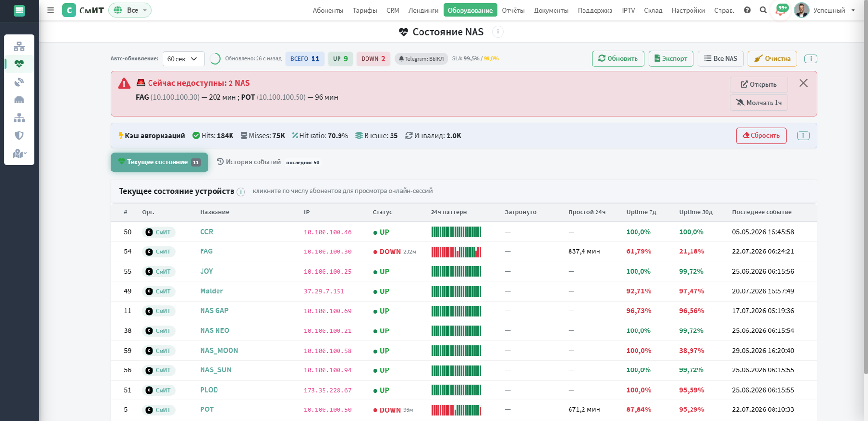Click the red warning triangle icon in alert
The height and width of the screenshot is (421, 868).
coord(124,83)
